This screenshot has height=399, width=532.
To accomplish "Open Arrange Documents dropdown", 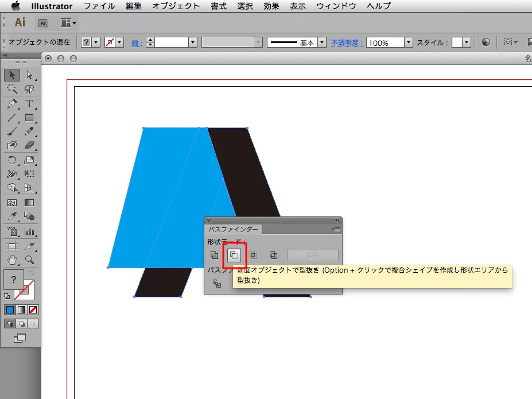I will pyautogui.click(x=68, y=23).
